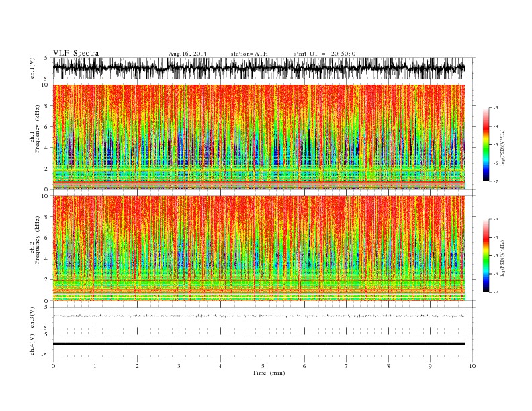
Task: Select the date text "Aug.16, 2014"
Action: (187, 54)
